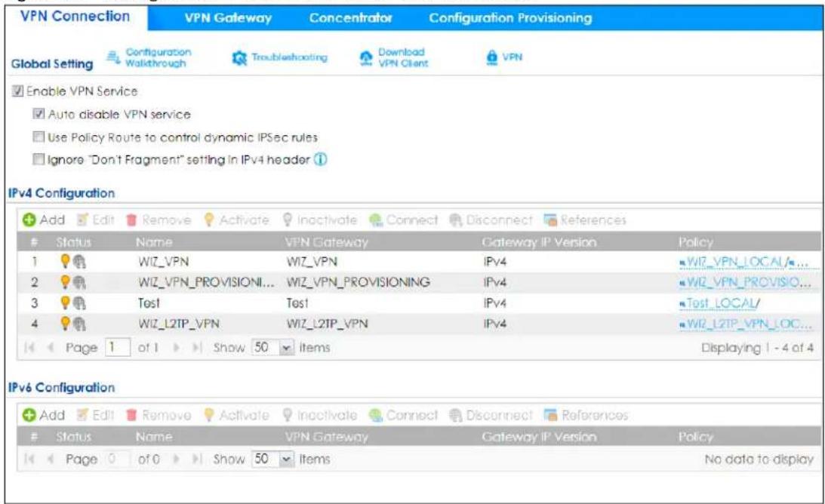Click the info icon beside Don't Fragment
The height and width of the screenshot is (504, 825).
coord(321,159)
